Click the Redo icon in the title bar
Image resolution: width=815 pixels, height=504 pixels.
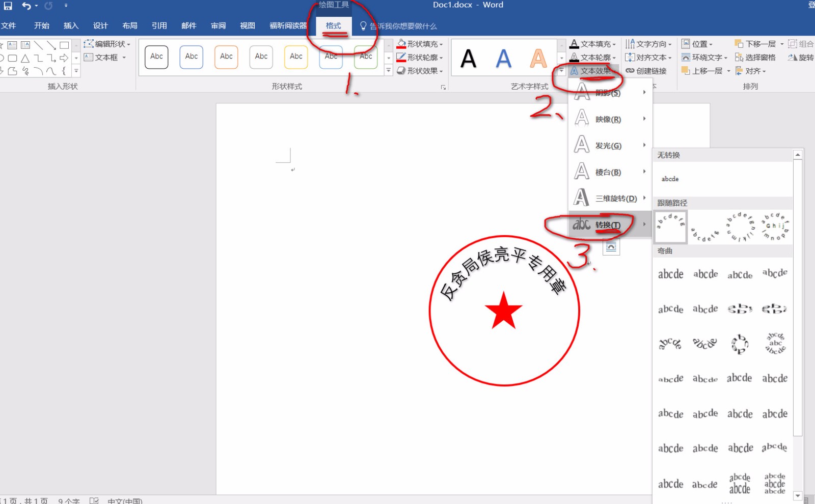48,6
